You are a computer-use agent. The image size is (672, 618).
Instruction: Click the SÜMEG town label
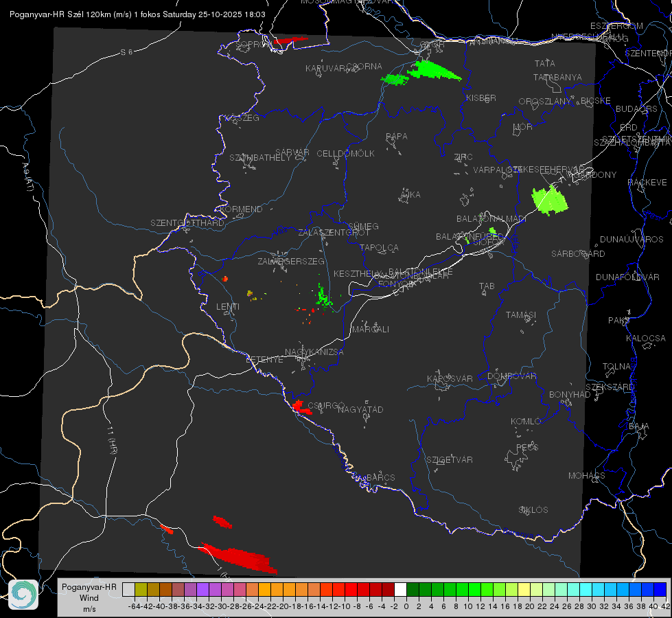(363, 226)
